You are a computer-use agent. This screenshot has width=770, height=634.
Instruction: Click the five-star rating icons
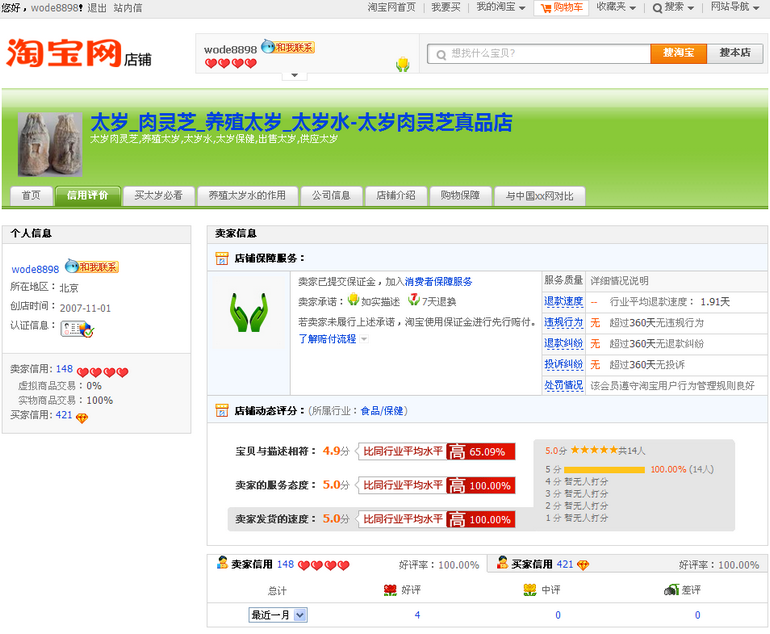(x=594, y=449)
